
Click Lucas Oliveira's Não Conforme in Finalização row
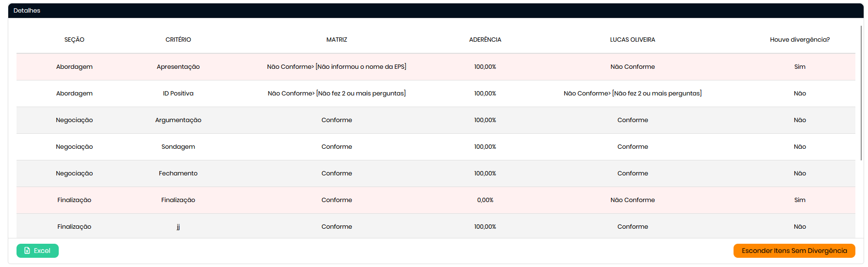pyautogui.click(x=632, y=200)
